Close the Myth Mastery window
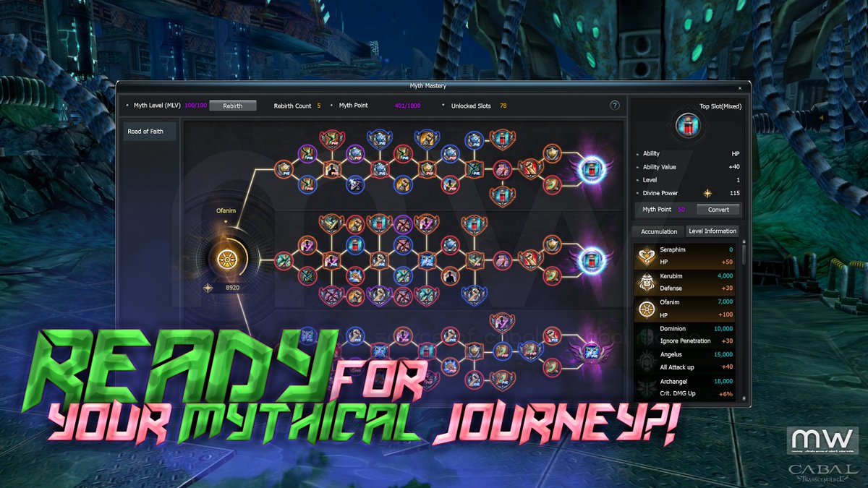Viewport: 868px width, 488px height. click(740, 87)
